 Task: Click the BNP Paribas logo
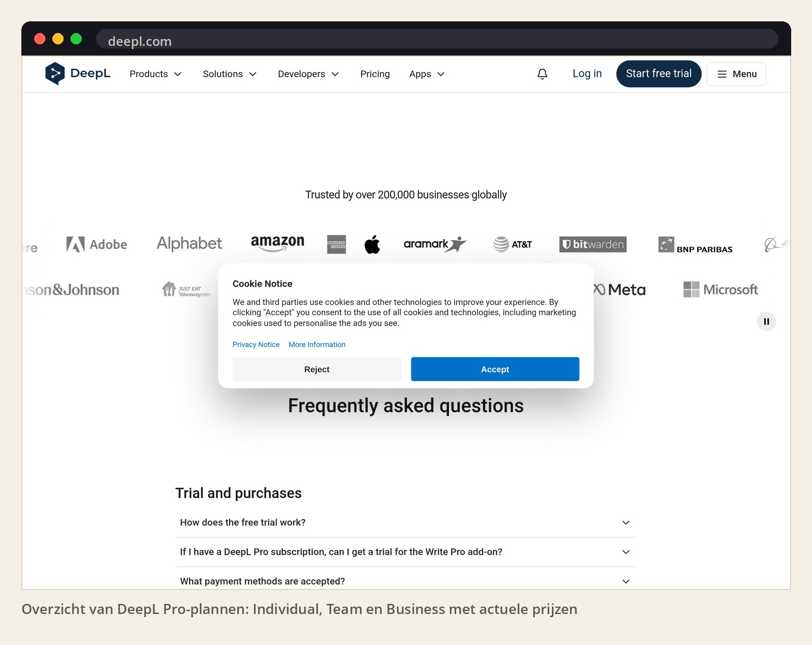pos(695,245)
